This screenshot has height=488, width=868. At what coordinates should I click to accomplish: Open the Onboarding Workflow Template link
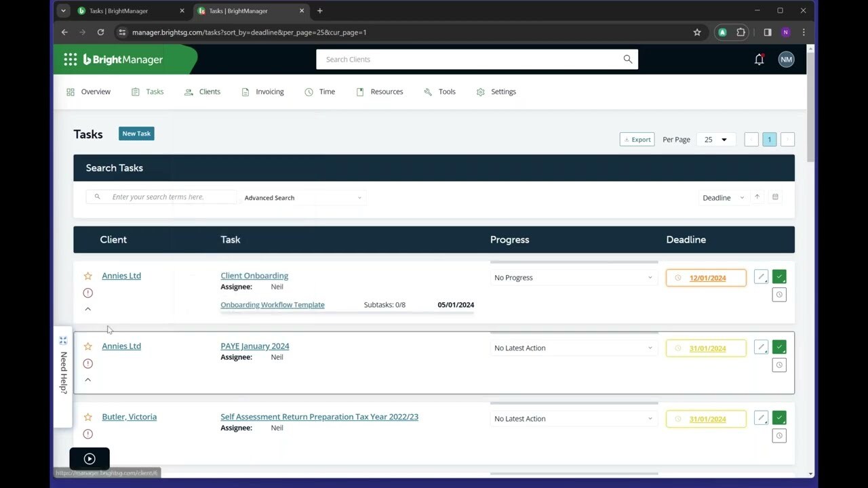tap(272, 304)
